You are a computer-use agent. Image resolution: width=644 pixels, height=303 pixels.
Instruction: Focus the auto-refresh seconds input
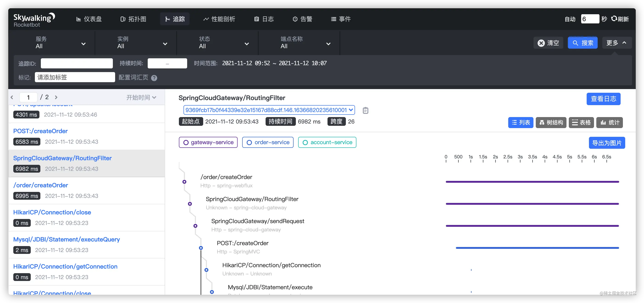tap(590, 19)
